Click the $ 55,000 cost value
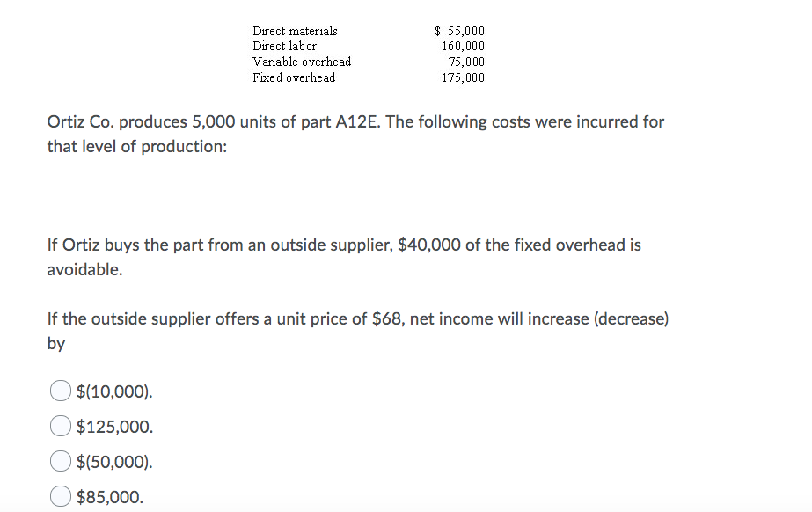 click(460, 31)
